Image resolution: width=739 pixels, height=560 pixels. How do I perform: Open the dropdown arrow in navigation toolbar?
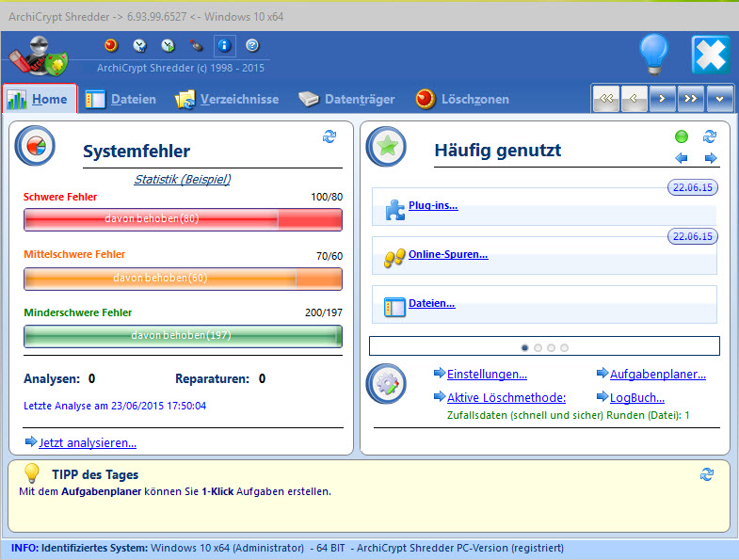(x=720, y=98)
